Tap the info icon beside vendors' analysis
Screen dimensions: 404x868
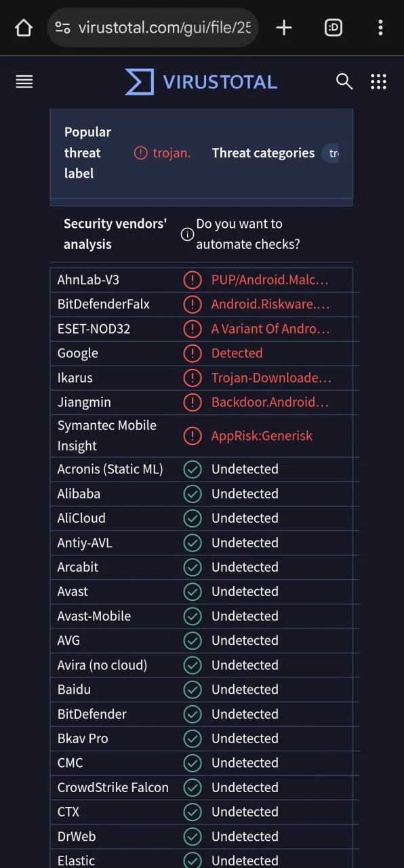(x=188, y=235)
